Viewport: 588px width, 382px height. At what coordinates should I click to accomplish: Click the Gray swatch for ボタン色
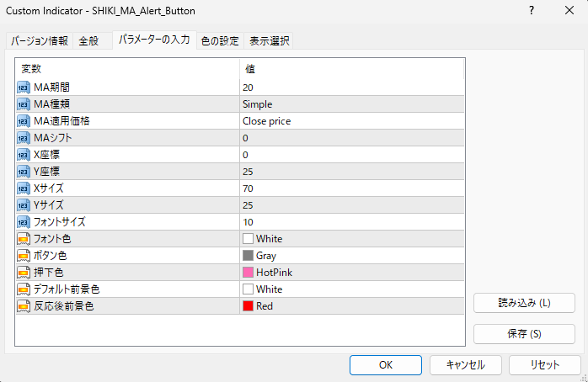tap(248, 256)
